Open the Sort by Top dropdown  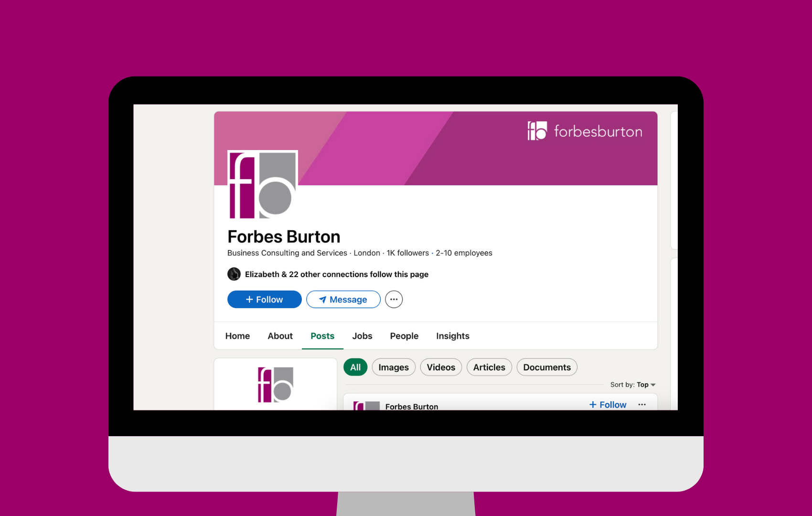click(x=633, y=385)
